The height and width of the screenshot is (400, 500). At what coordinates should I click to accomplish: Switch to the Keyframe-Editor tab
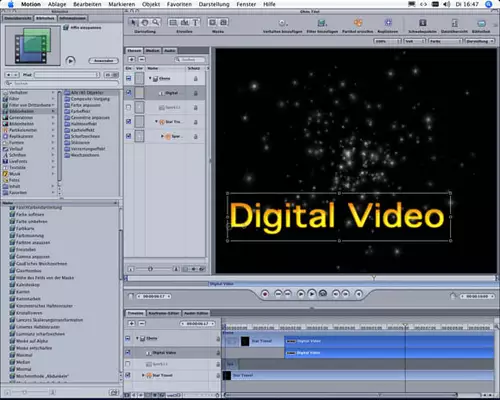coord(164,313)
